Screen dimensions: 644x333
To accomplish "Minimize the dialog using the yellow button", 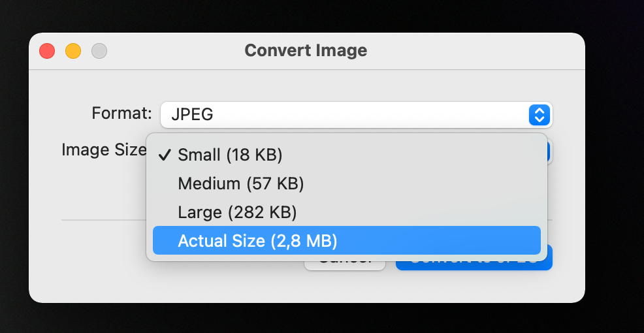I will click(73, 51).
